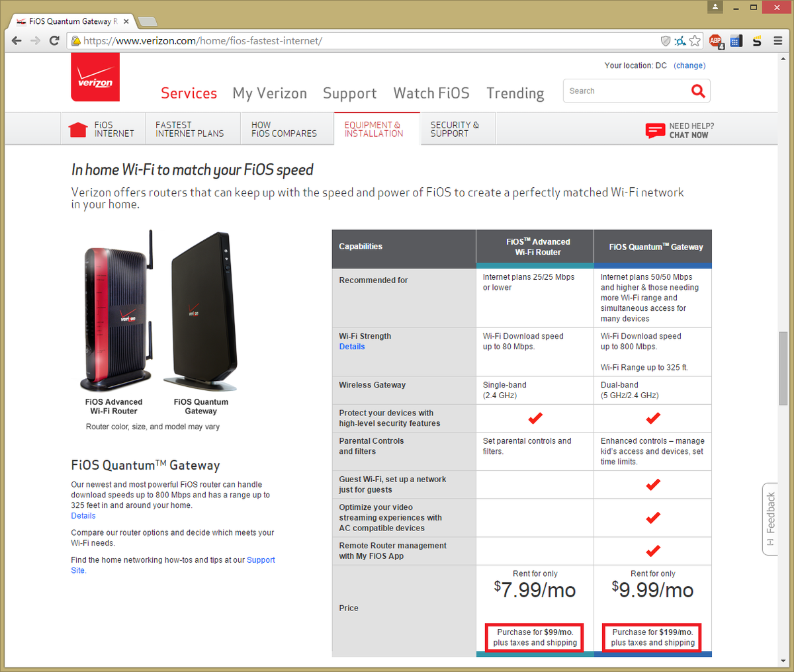Image resolution: width=794 pixels, height=672 pixels.
Task: Open the Services menu
Action: tap(189, 93)
